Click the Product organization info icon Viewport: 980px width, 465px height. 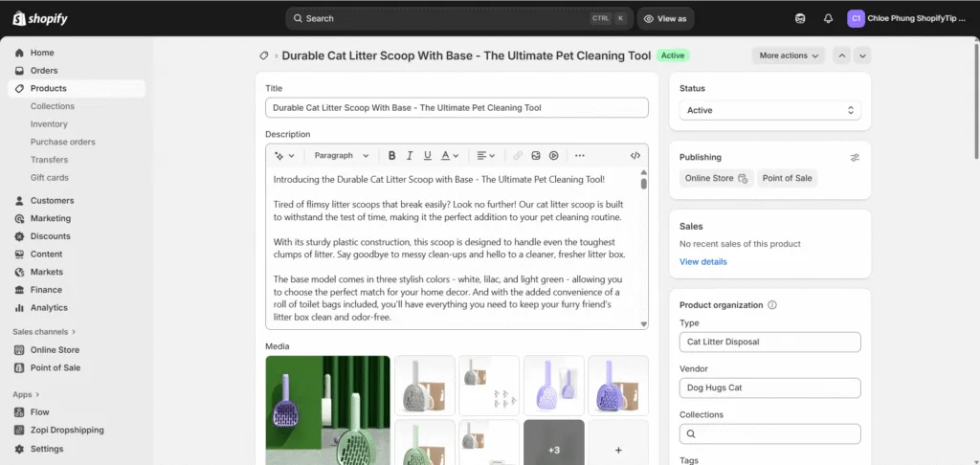tap(772, 305)
